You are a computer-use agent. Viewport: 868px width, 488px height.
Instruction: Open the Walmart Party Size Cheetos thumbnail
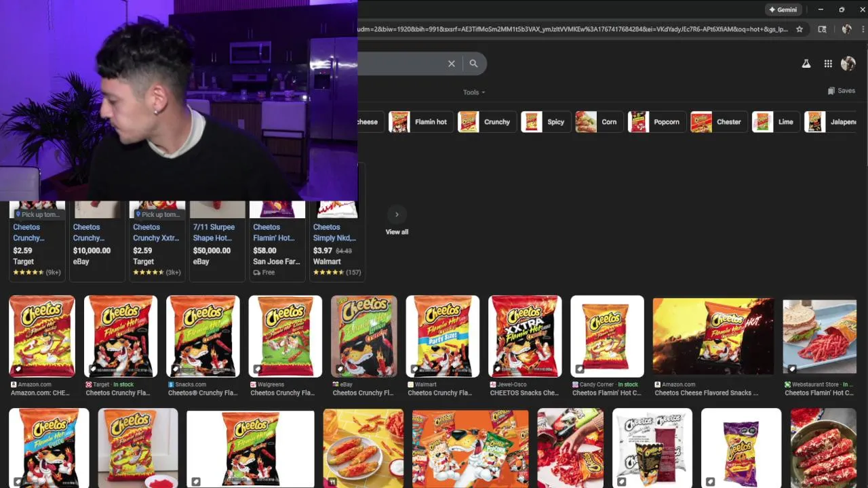click(x=443, y=336)
